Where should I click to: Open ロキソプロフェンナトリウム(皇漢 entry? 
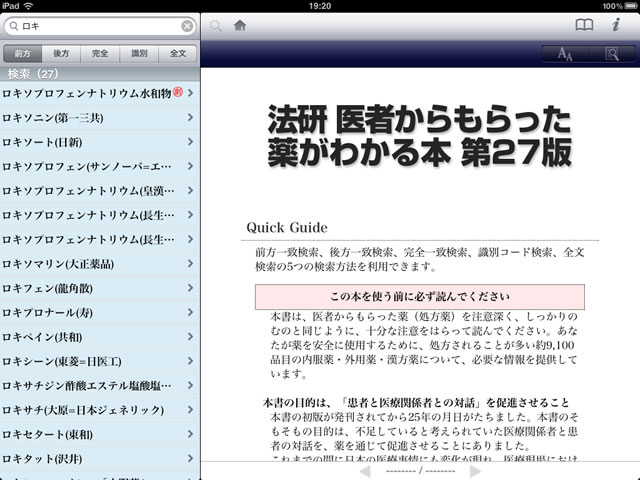[100, 191]
